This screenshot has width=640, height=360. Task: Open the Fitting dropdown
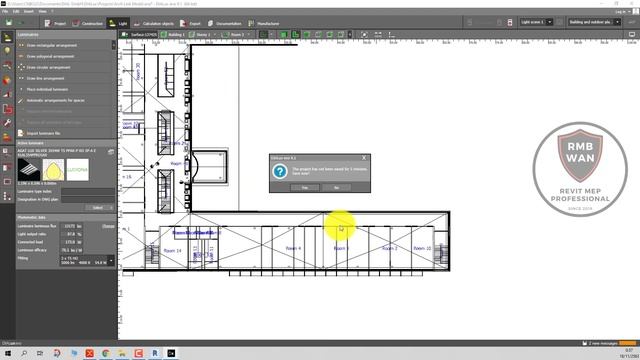(x=87, y=260)
